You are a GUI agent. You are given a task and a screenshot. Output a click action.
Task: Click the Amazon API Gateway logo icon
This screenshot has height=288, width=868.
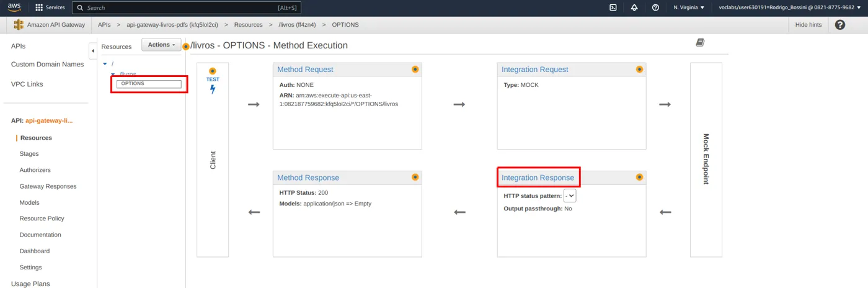click(19, 25)
